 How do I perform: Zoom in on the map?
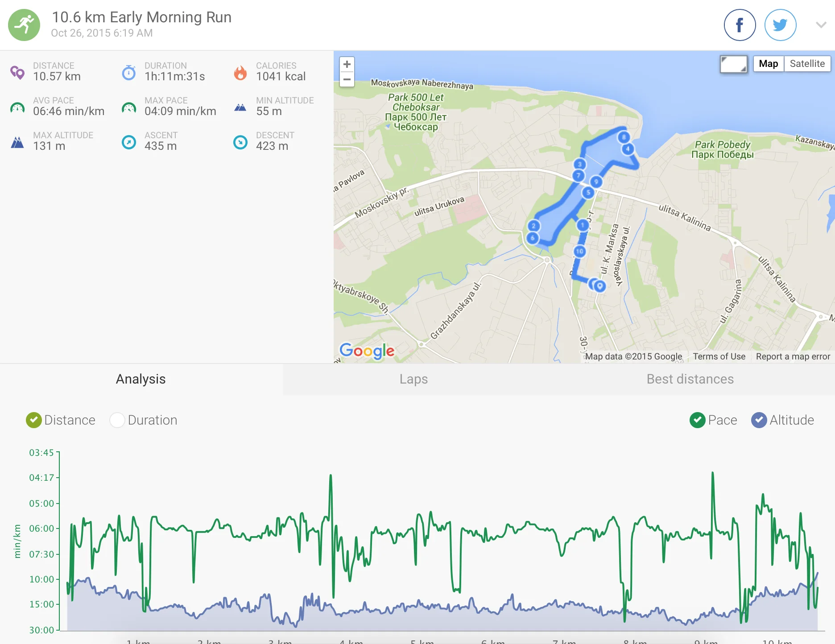[x=347, y=64]
